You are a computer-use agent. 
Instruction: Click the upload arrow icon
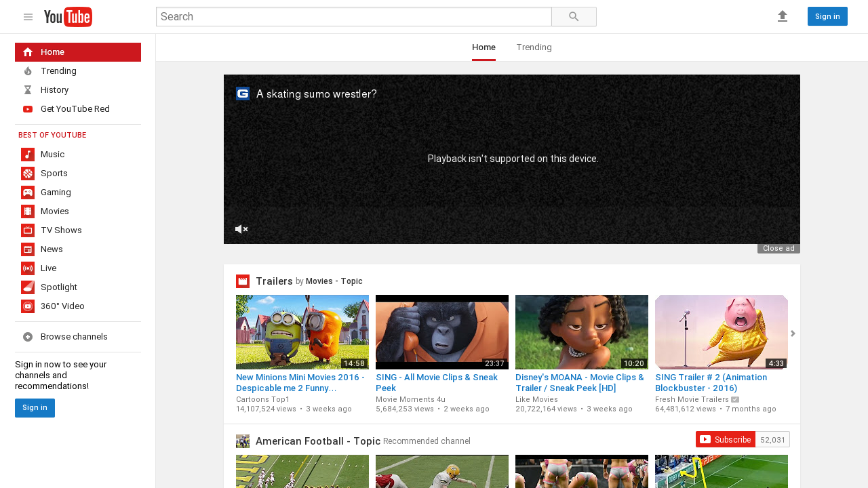783,16
